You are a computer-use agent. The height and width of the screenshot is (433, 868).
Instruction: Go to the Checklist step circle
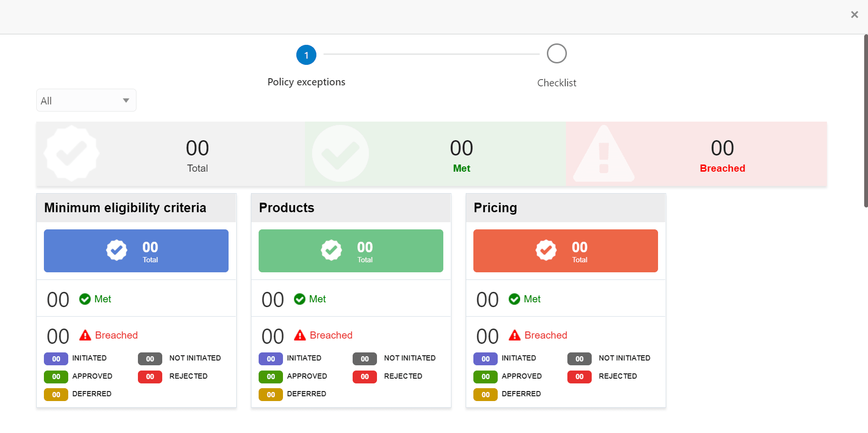(556, 53)
